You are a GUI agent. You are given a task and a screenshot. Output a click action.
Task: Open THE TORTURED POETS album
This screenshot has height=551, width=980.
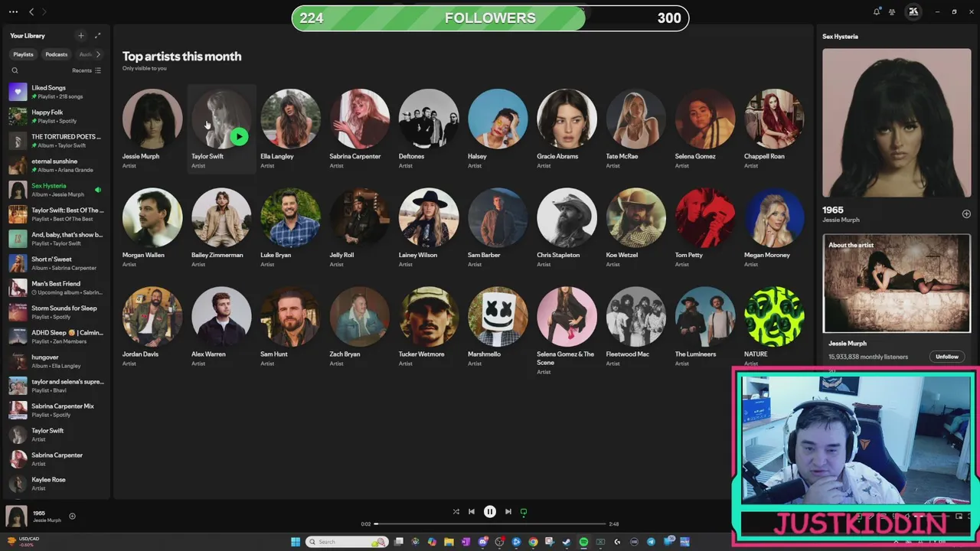(57, 141)
